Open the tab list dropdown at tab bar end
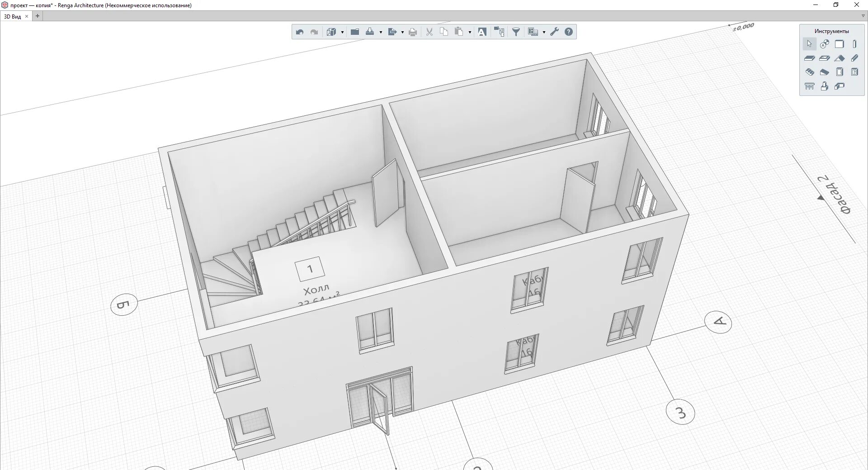 [x=863, y=16]
